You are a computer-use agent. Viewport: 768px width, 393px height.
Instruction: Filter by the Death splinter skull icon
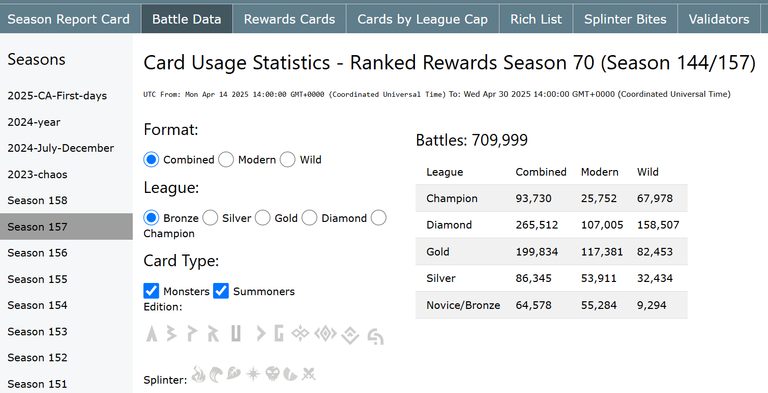[x=272, y=373]
